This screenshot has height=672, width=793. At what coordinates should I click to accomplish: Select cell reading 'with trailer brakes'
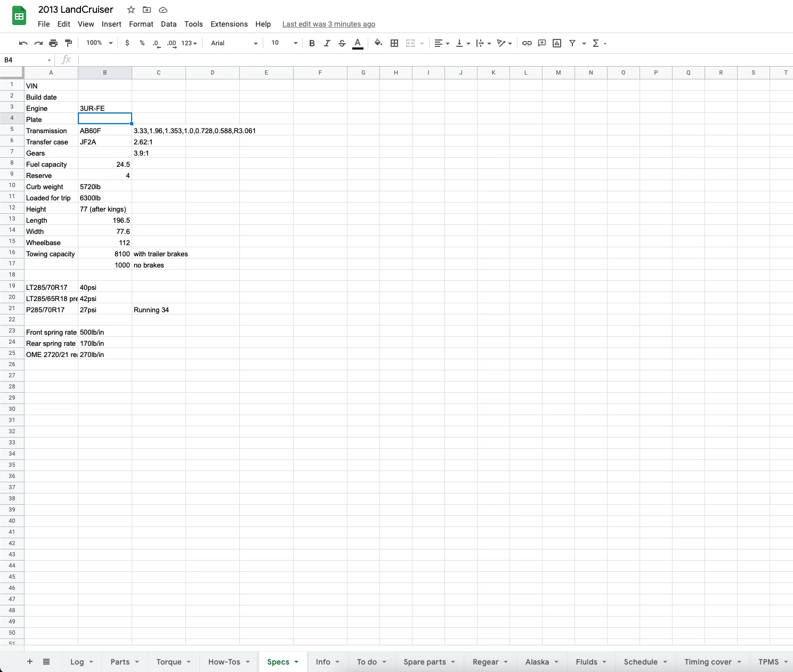(159, 254)
